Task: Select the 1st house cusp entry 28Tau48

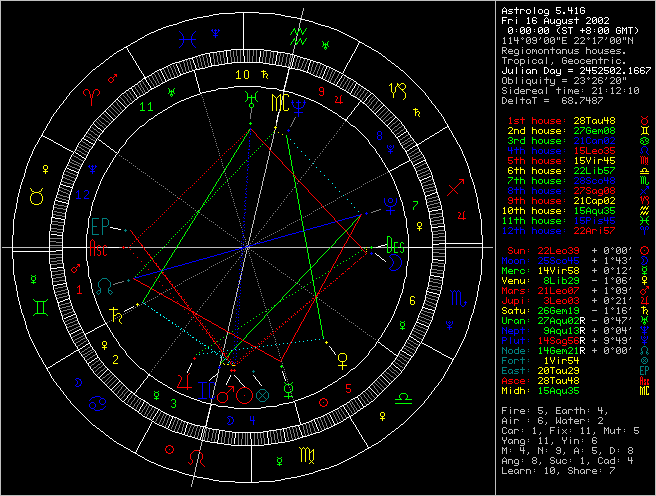Action: click(x=572, y=120)
